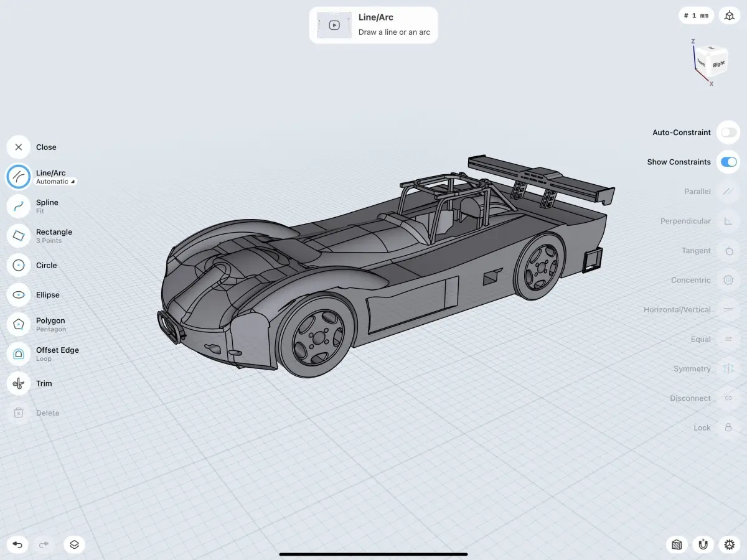Click the Tangent constraint label
747x560 pixels.
[x=696, y=251]
